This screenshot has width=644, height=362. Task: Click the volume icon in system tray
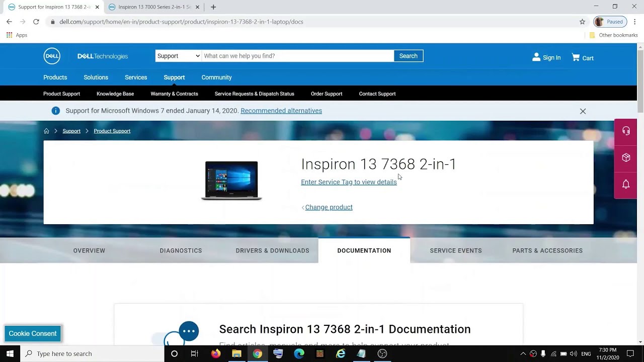click(x=574, y=353)
